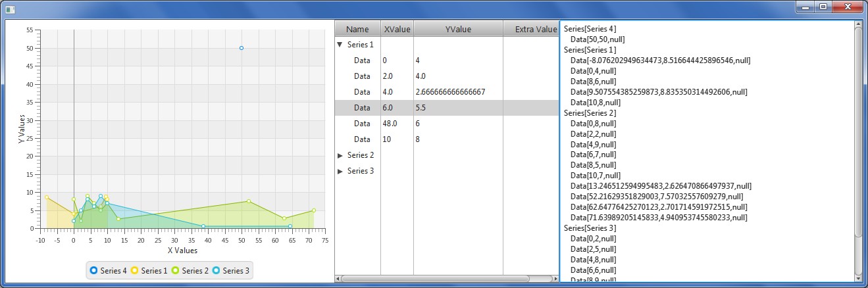Image resolution: width=868 pixels, height=288 pixels.
Task: Click the XValue cell showing 6.0
Action: 388,108
